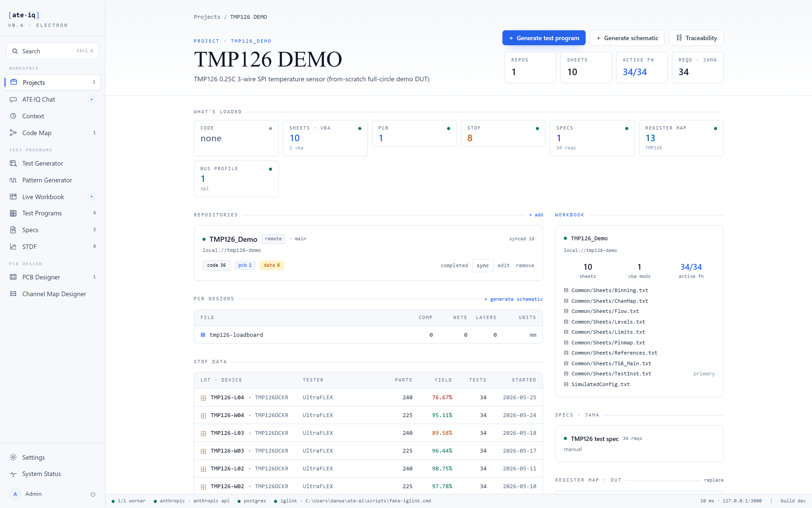Screen dimensions: 812x508
Task: Open Live Workbook page
Action: (53, 197)
